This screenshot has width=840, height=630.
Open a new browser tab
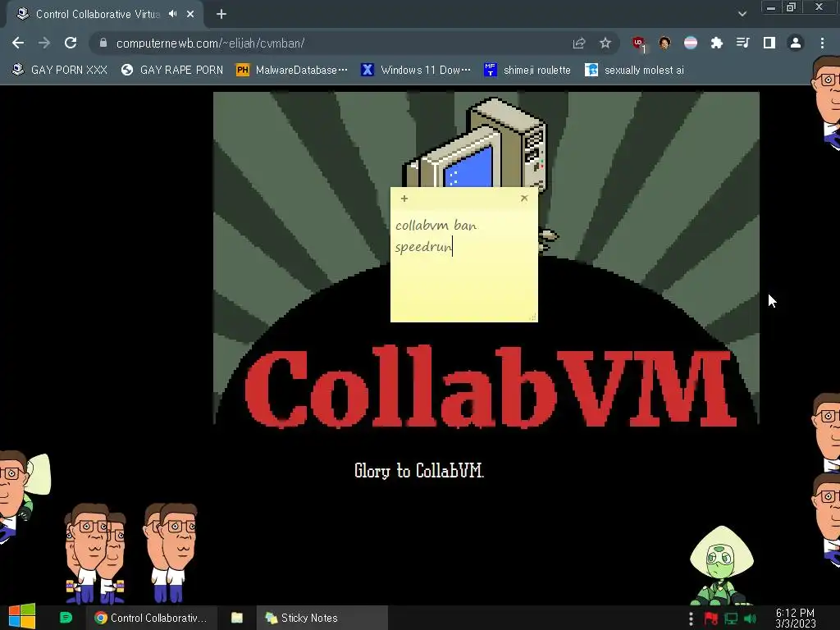click(x=221, y=14)
